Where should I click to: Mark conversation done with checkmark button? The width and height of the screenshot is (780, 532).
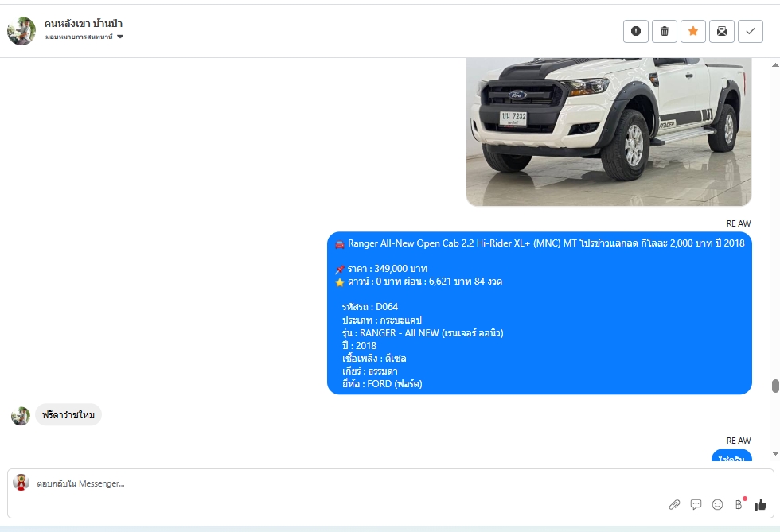750,31
